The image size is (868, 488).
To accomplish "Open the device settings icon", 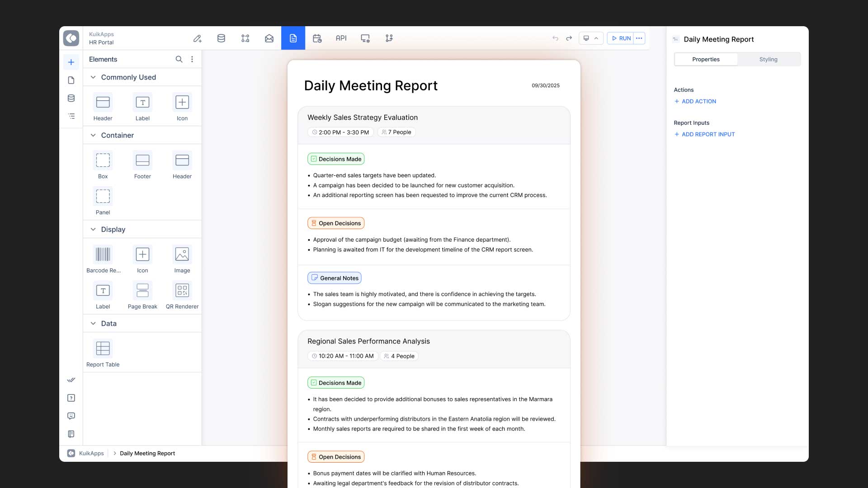I will point(365,38).
